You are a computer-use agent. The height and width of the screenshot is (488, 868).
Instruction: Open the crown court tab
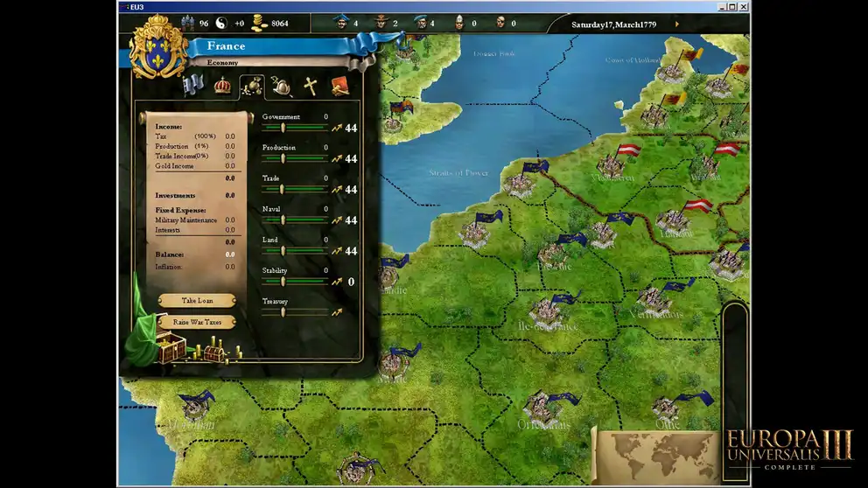click(222, 86)
